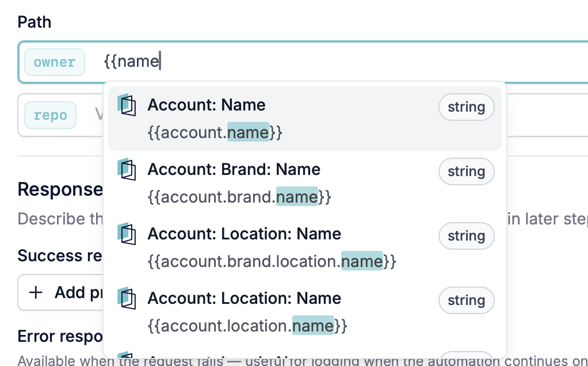Select the Account: Name suggestion
Viewport: 588px width, 366px height.
coord(305,119)
